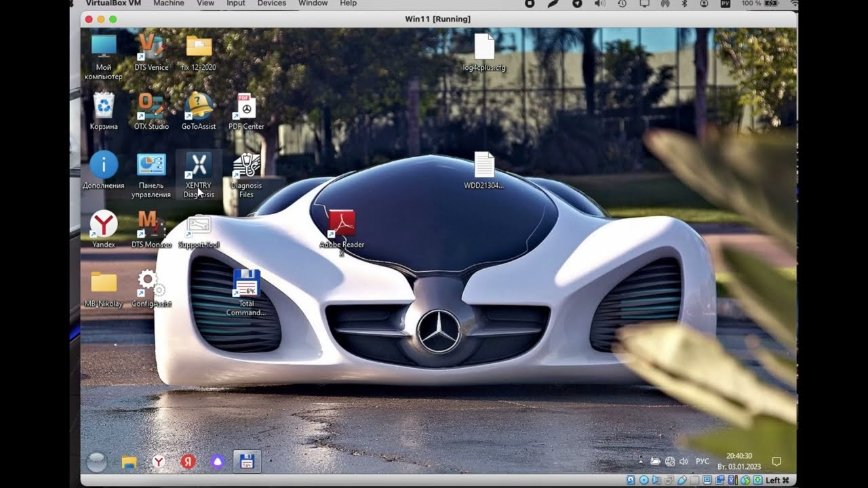Image resolution: width=868 pixels, height=488 pixels.
Task: Click the Left ⌘ host key label
Action: [x=777, y=481]
